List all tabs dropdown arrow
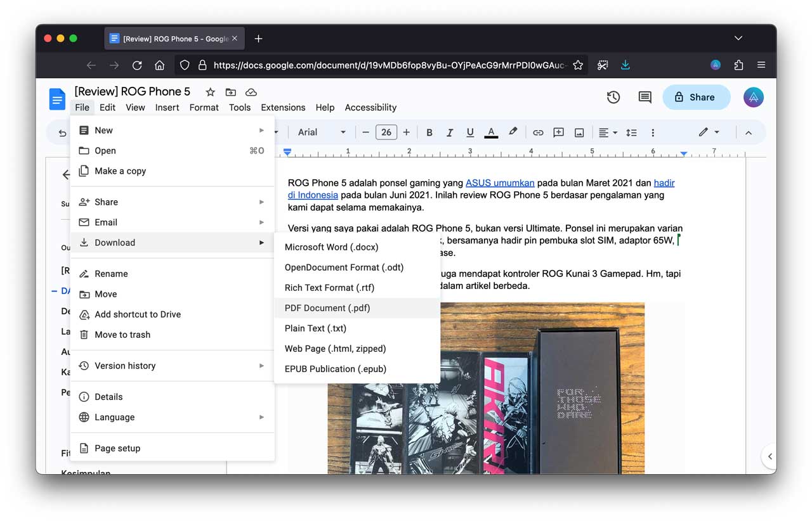This screenshot has height=521, width=812. 738,39
